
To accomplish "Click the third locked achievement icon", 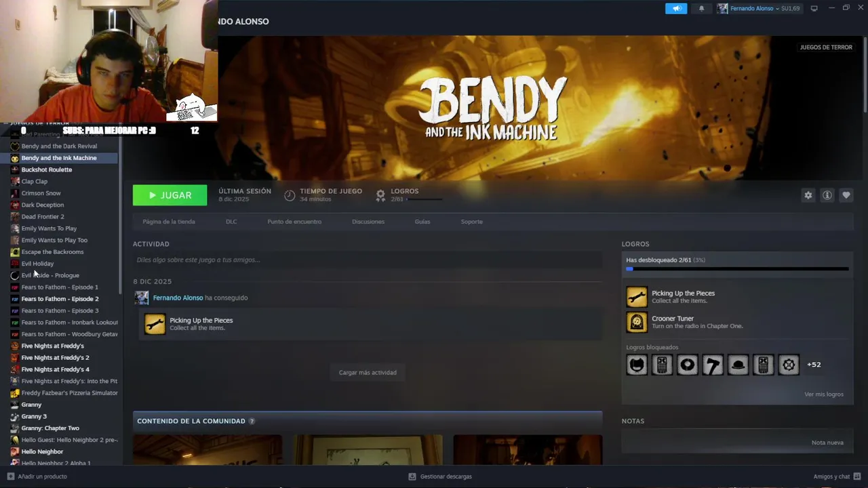I will click(x=688, y=365).
